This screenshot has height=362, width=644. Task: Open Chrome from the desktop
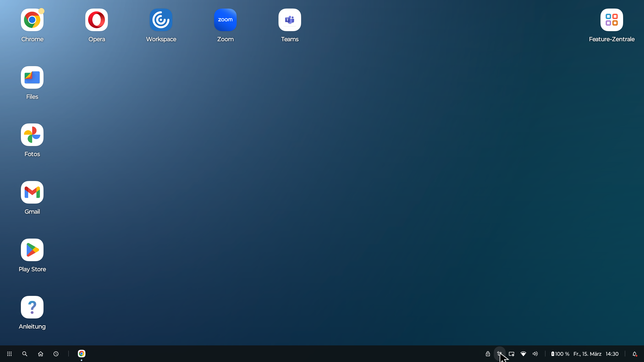[32, 20]
